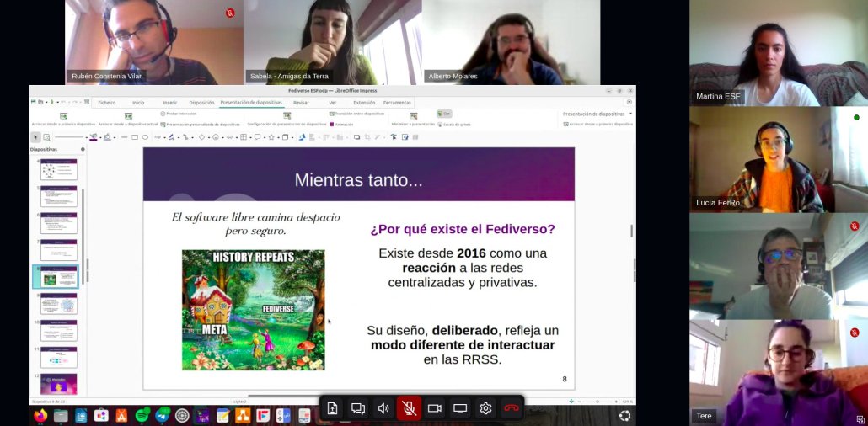Hang up the call with red phone

pyautogui.click(x=511, y=408)
